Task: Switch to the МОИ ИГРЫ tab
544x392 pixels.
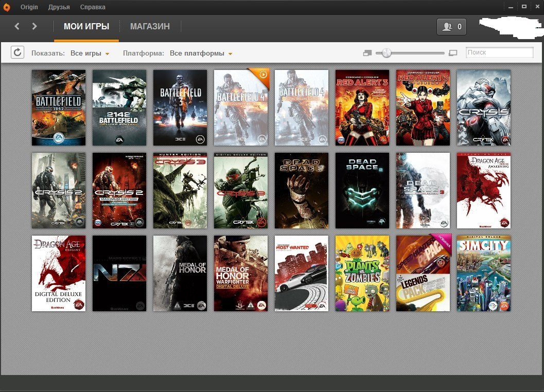Action: click(86, 26)
